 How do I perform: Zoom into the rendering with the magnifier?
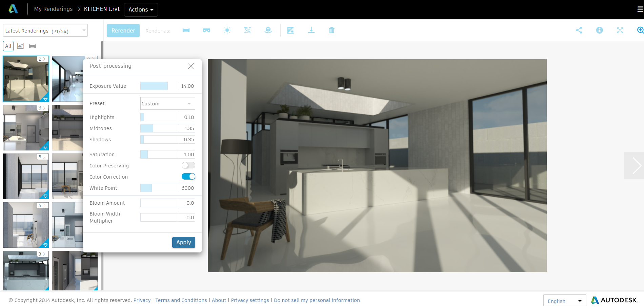[x=640, y=30]
